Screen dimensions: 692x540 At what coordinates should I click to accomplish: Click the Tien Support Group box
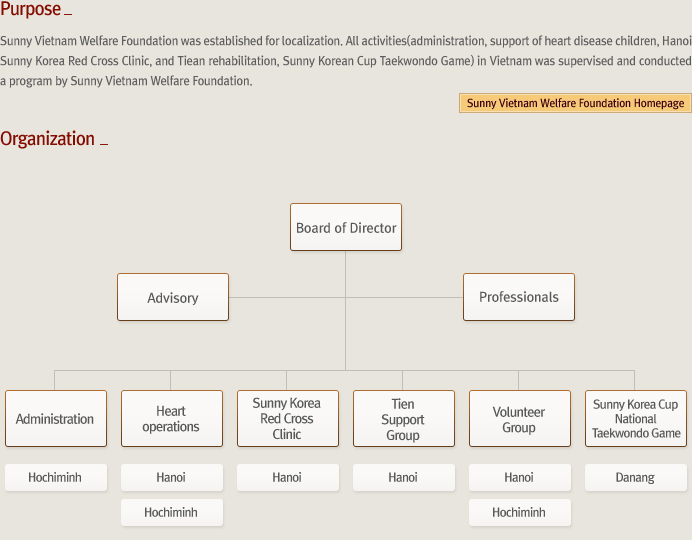click(404, 418)
